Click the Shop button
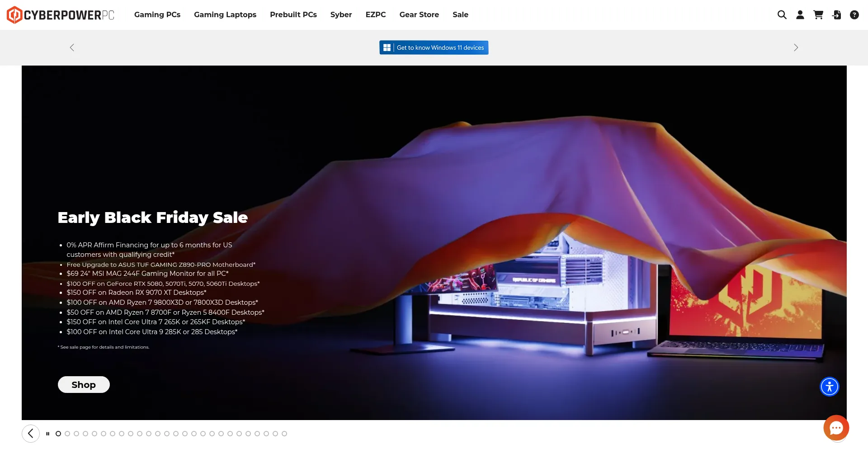The image size is (868, 449). [x=84, y=385]
